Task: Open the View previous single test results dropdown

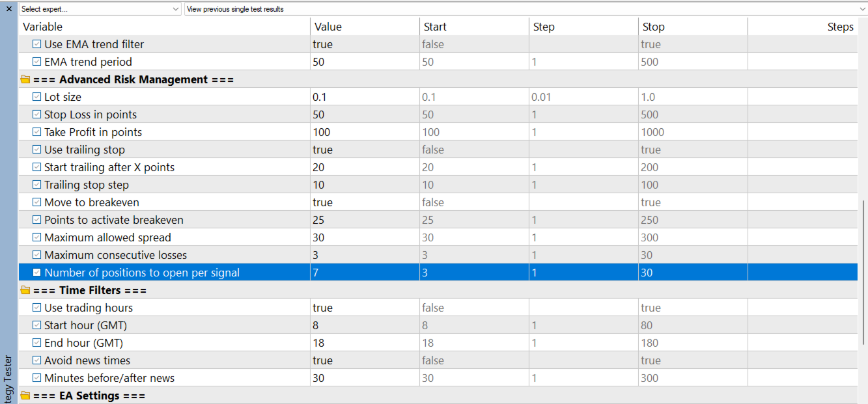Action: point(525,9)
